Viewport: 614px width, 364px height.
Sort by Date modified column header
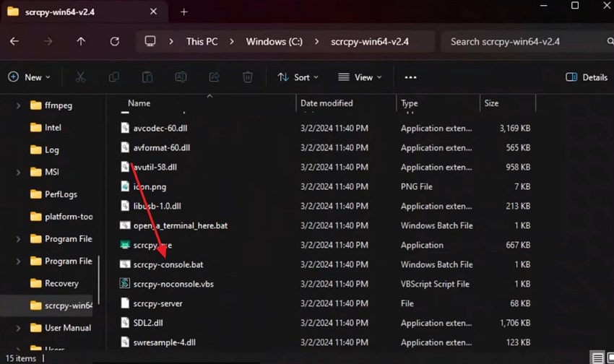tap(327, 103)
